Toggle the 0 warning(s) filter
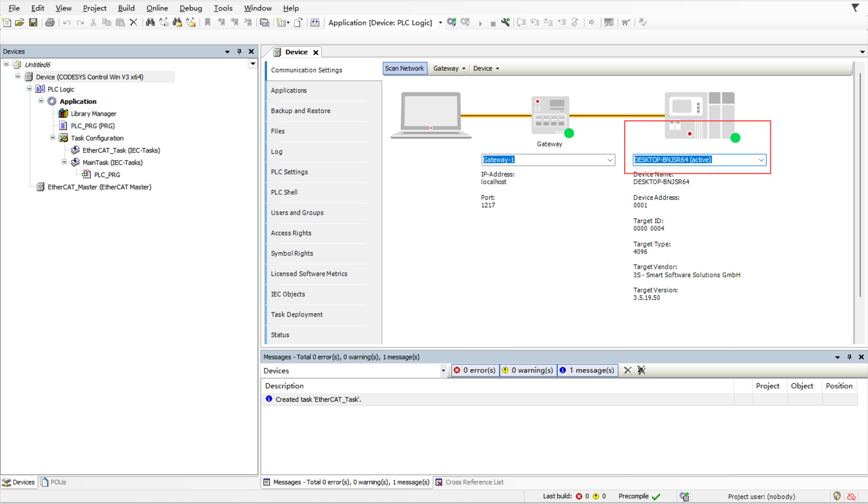Viewport: 868px width, 504px height. click(528, 370)
